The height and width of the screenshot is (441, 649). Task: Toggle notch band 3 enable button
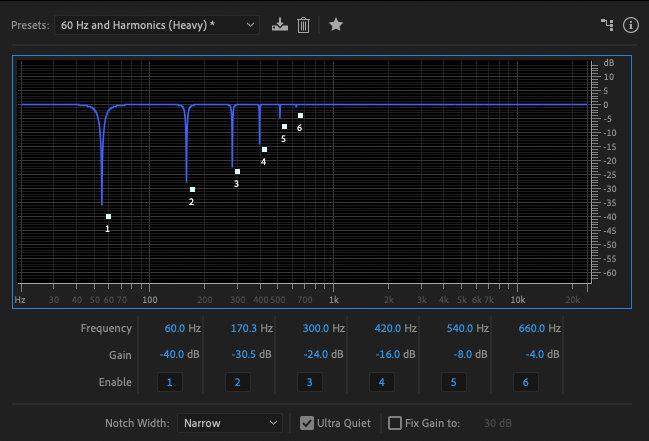tap(310, 382)
